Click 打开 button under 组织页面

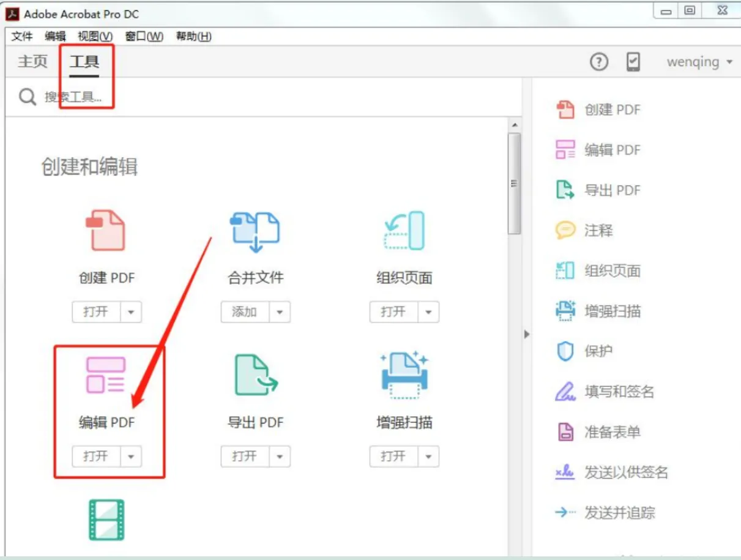click(x=393, y=312)
